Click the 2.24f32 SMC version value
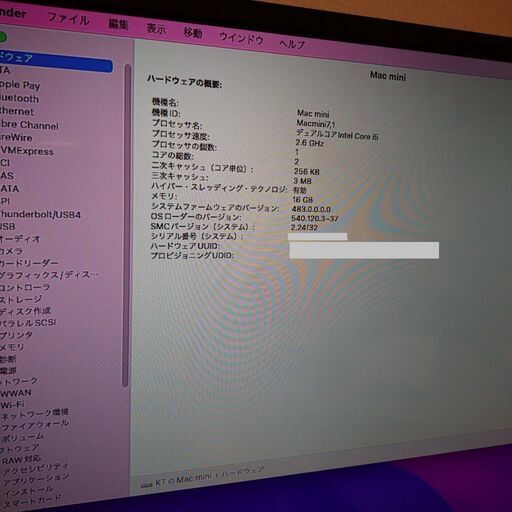The width and height of the screenshot is (512, 512). tap(304, 228)
